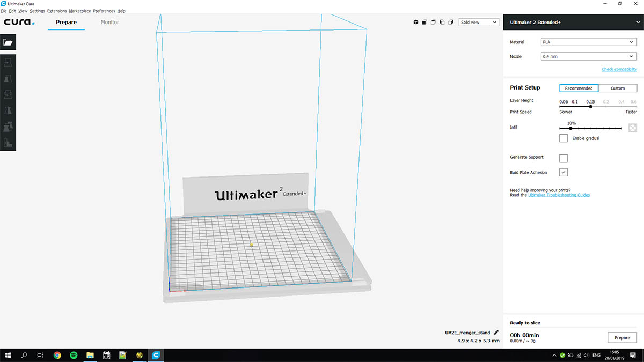The image size is (644, 362).
Task: Select the Scale tool in left toolbar
Action: coord(8,79)
